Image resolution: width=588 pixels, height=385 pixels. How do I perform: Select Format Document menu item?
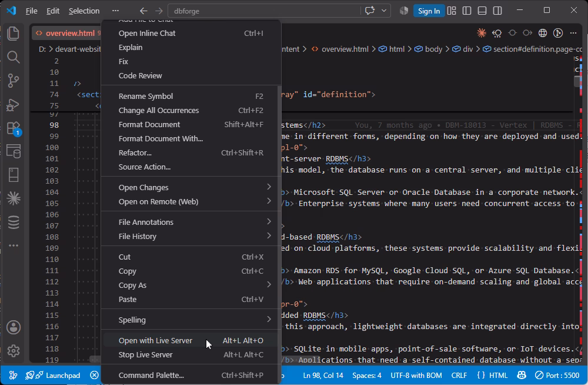[191, 124]
